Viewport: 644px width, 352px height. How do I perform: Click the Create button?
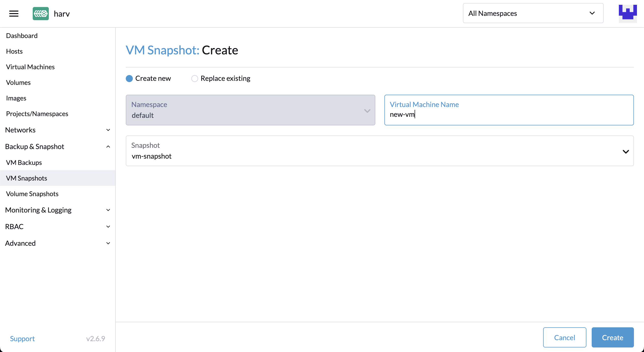point(612,338)
